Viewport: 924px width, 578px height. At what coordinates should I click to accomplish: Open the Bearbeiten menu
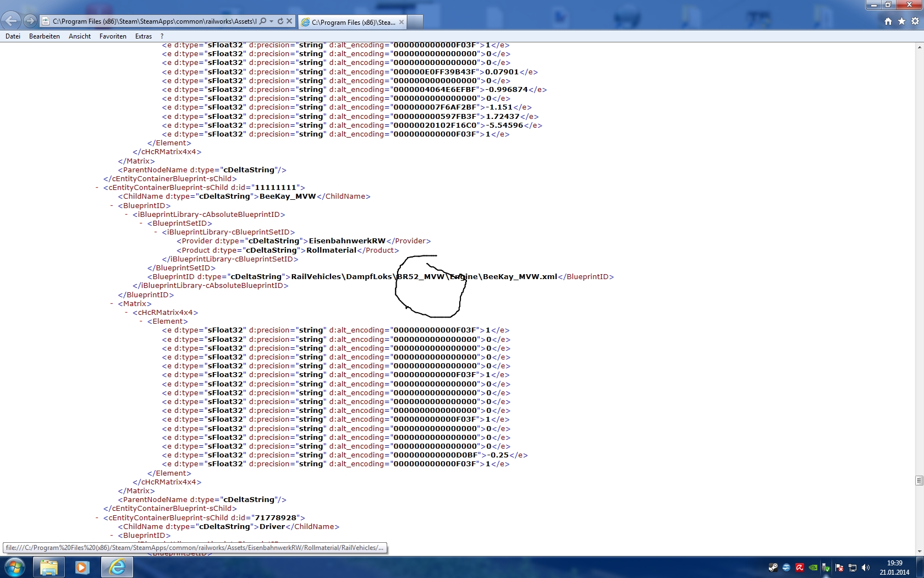point(45,36)
